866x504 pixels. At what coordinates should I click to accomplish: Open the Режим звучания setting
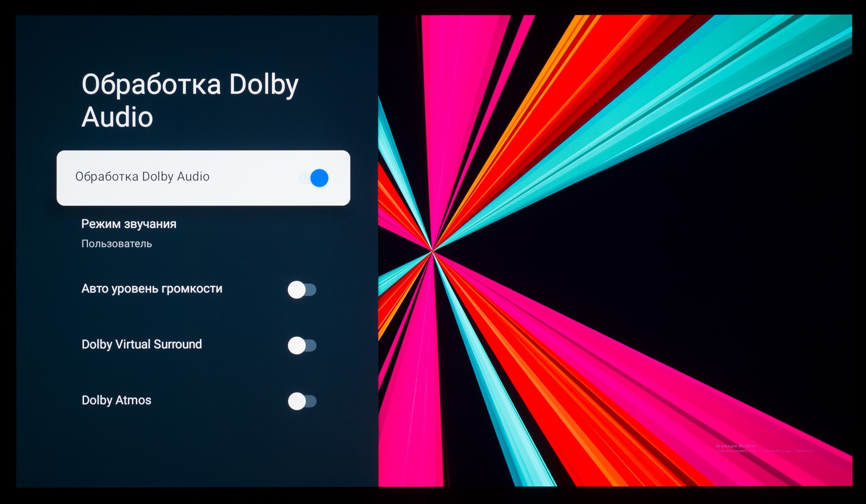click(x=129, y=224)
